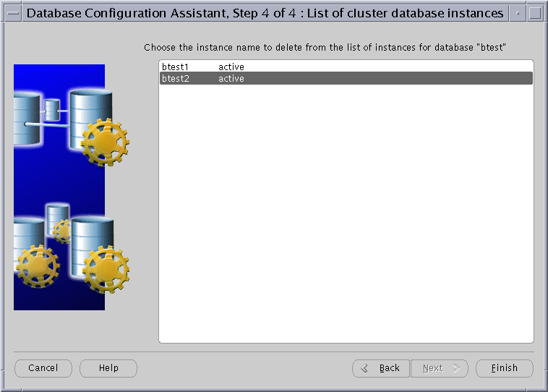Click the right arrow icon on Next
The width and height of the screenshot is (548, 392).
pyautogui.click(x=456, y=368)
